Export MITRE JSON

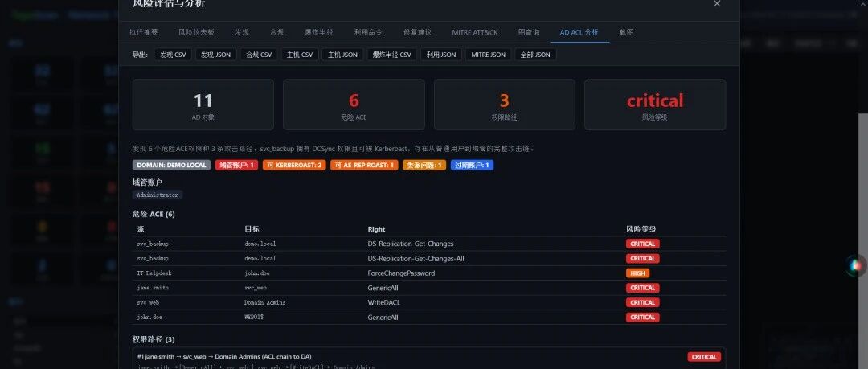pyautogui.click(x=489, y=55)
